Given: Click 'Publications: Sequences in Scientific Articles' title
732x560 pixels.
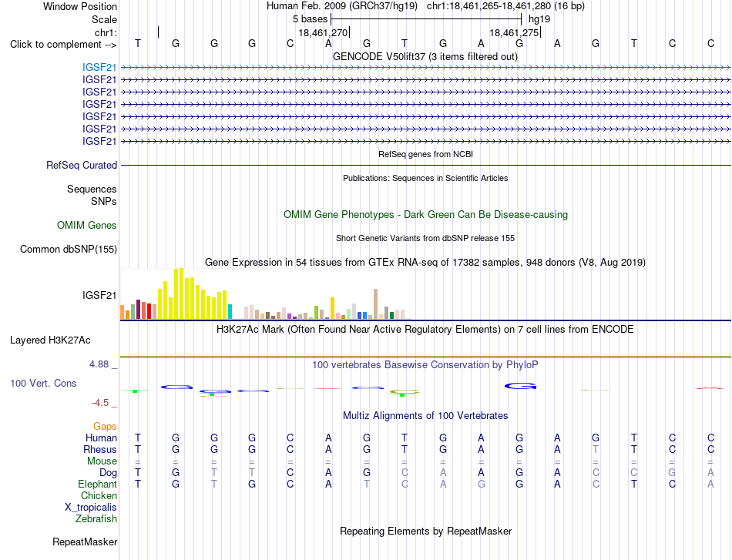Looking at the screenshot, I should click(425, 178).
